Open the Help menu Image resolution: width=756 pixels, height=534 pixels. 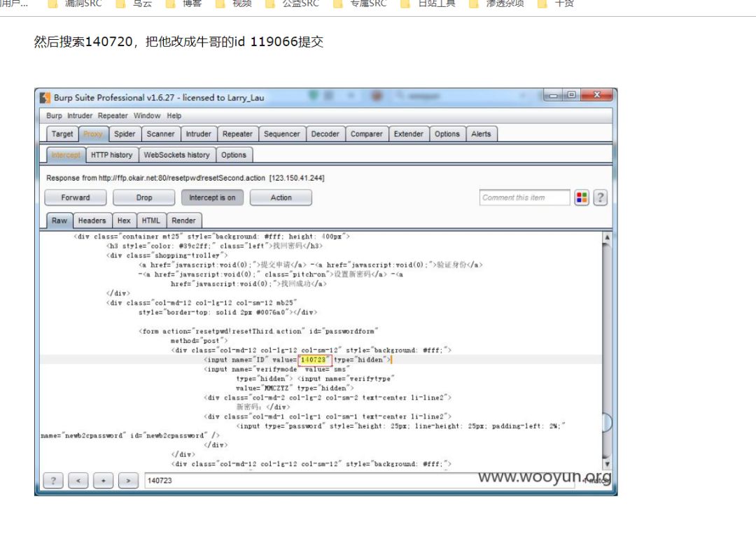click(174, 115)
